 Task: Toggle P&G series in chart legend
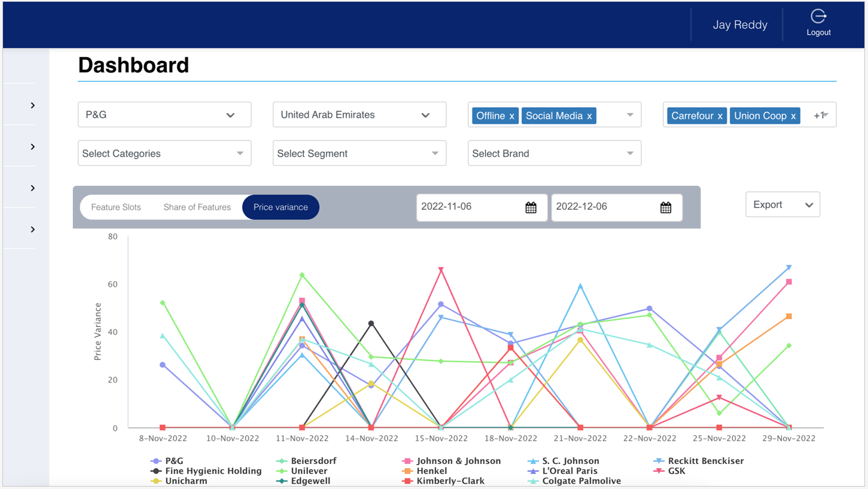pyautogui.click(x=174, y=461)
